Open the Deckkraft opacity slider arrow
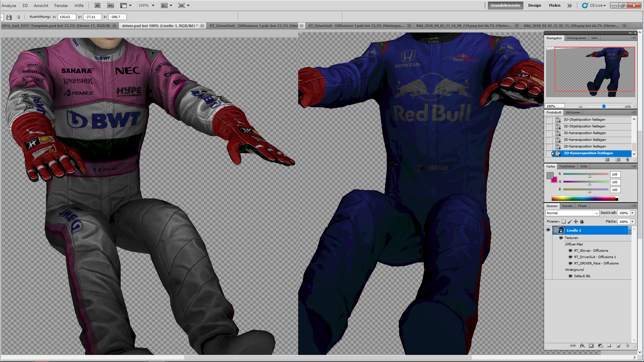 (x=633, y=213)
